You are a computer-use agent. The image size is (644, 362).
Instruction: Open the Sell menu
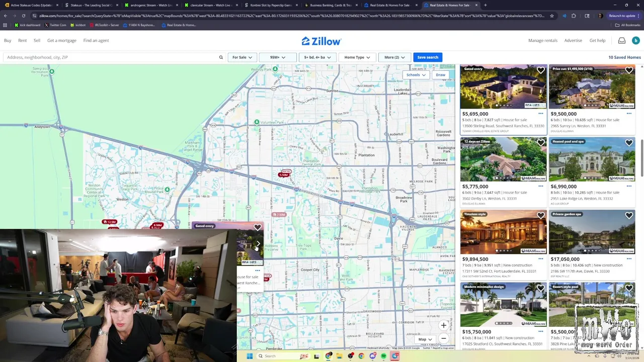click(37, 41)
